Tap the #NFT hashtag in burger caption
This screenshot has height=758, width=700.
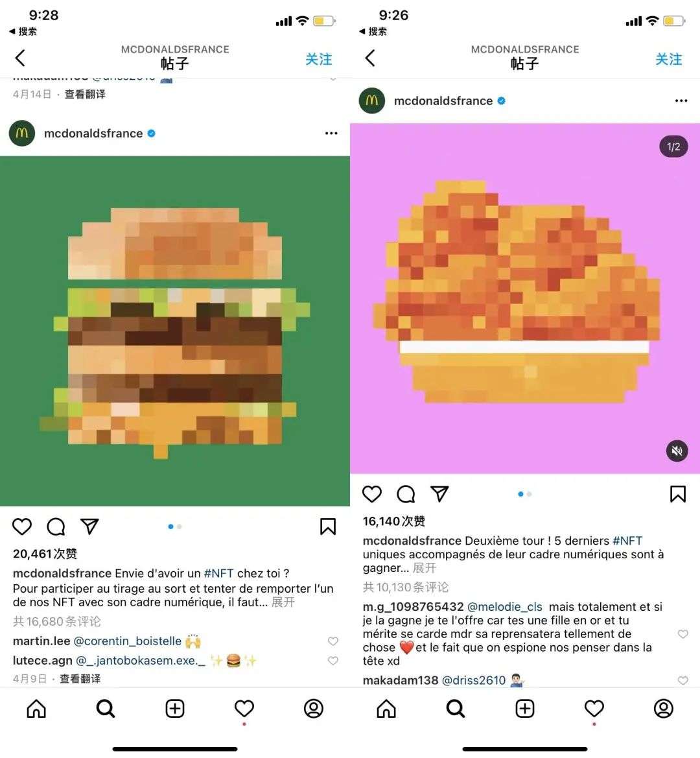click(x=219, y=573)
